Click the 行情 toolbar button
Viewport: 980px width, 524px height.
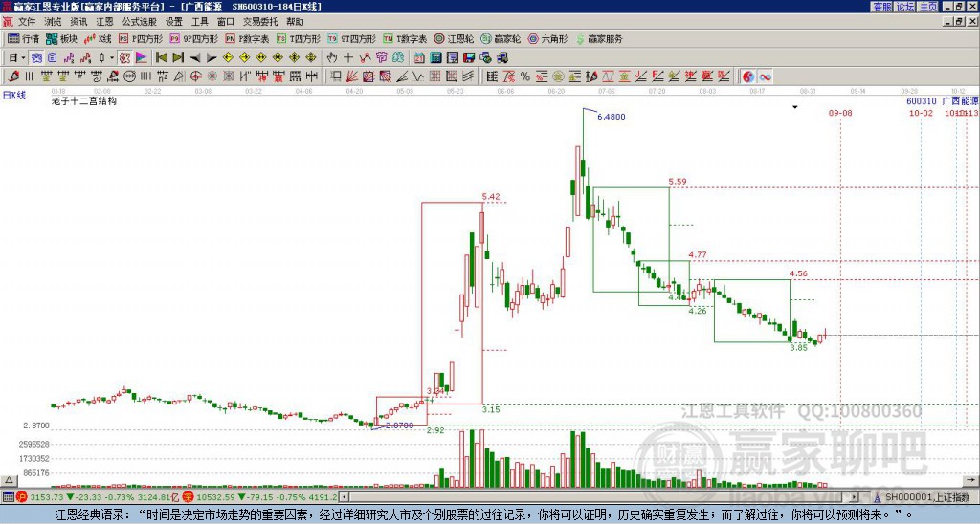tap(23, 38)
